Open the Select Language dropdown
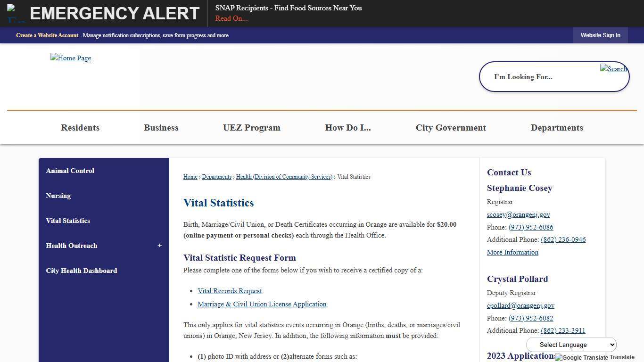 (x=571, y=345)
